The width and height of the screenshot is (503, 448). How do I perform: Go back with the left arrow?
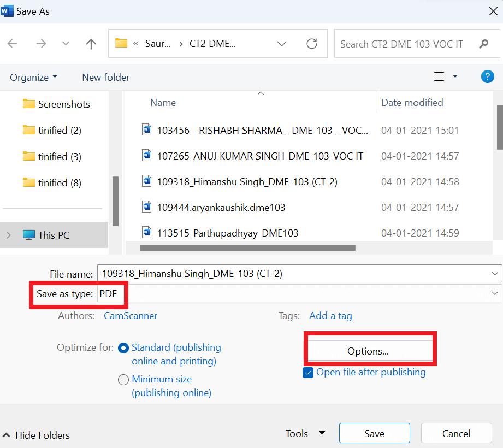pyautogui.click(x=12, y=43)
